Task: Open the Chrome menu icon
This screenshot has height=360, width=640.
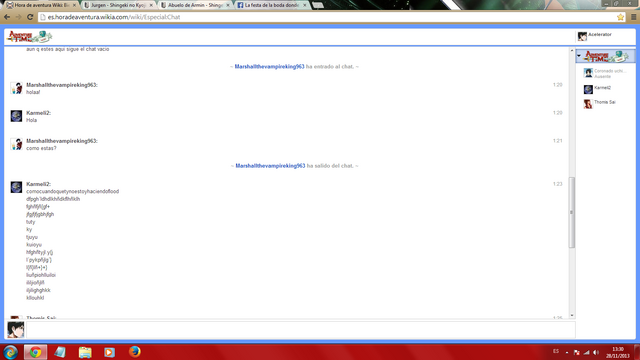Action: (x=633, y=17)
